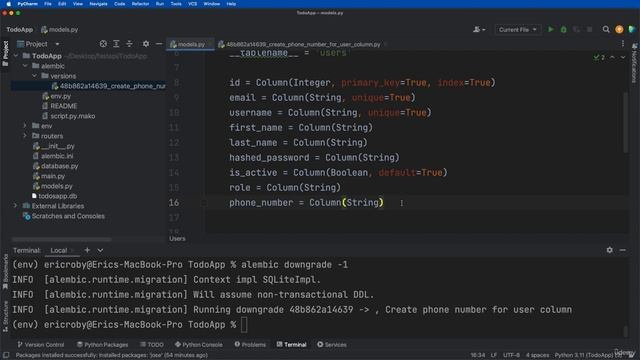Open the VCS menu
640x360 pixels.
point(193,4)
